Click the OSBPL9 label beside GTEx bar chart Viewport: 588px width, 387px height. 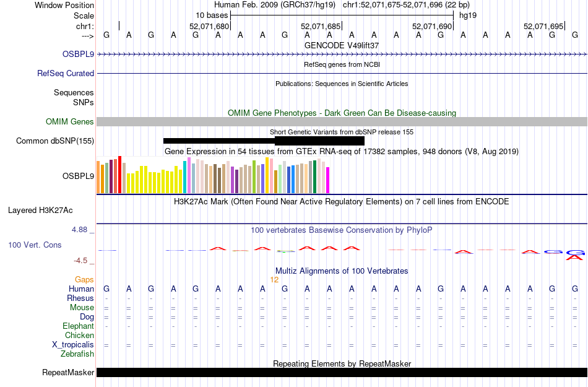[x=78, y=176]
